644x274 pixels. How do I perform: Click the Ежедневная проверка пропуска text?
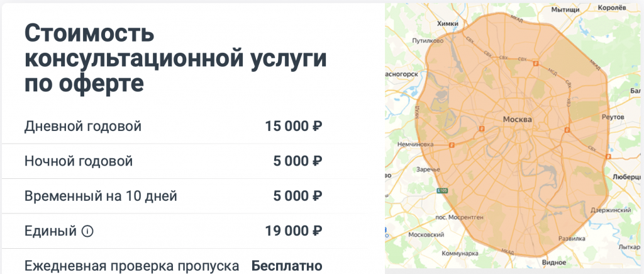click(x=131, y=265)
